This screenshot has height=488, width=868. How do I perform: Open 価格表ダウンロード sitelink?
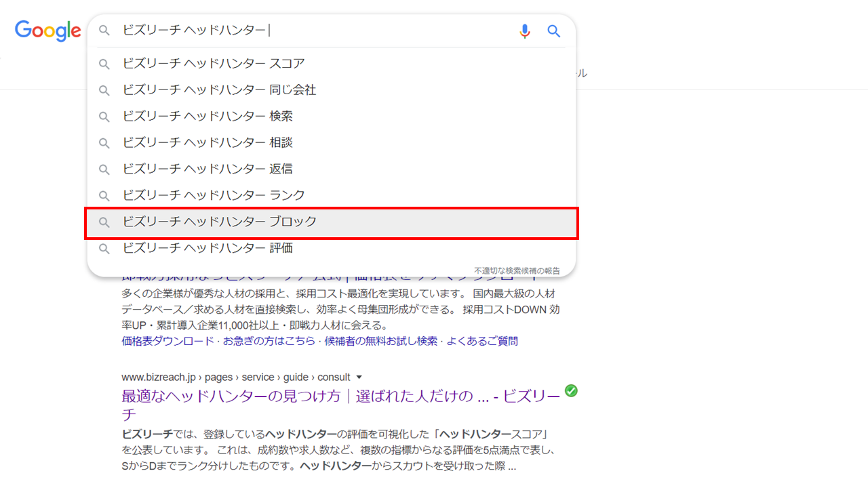(167, 341)
